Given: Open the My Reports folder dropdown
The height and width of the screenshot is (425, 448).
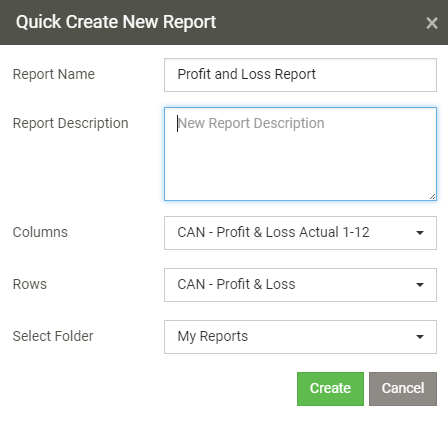Looking at the screenshot, I should click(x=300, y=337).
